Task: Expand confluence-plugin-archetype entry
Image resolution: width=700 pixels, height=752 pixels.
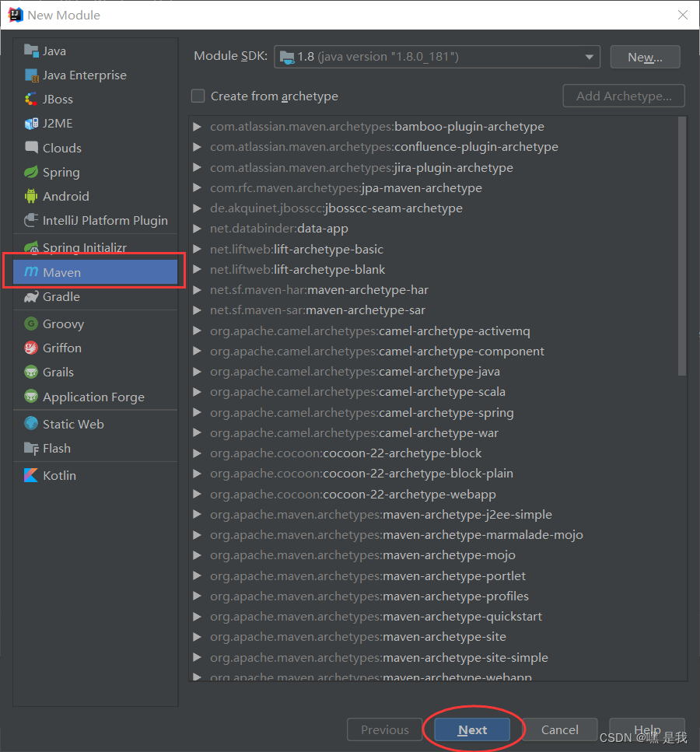Action: 197,147
